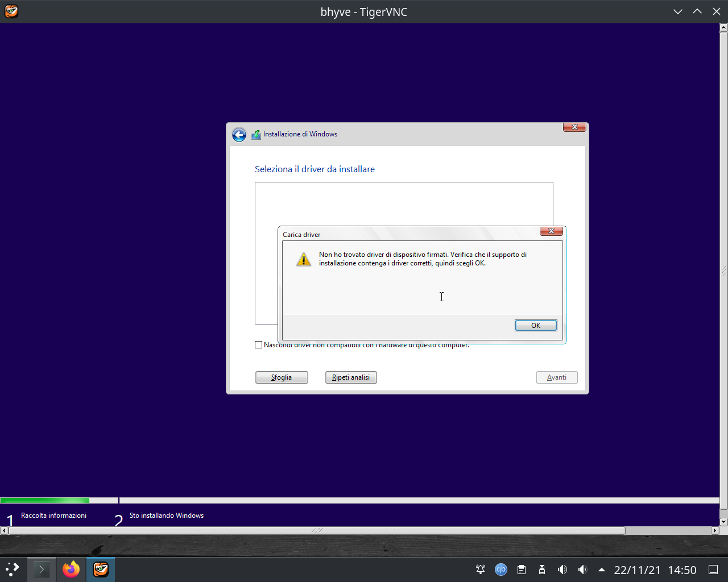The image size is (728, 582).
Task: Click the TigerVNC icon in the taskbar
Action: pos(100,569)
